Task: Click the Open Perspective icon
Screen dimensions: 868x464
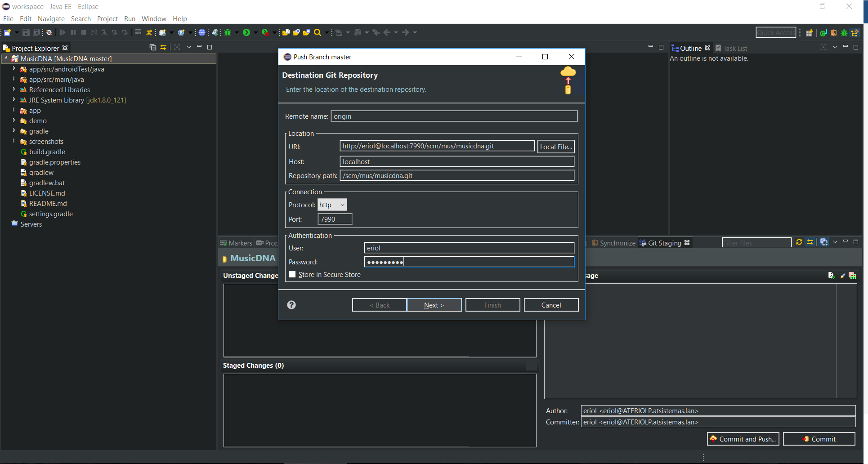Action: click(810, 32)
